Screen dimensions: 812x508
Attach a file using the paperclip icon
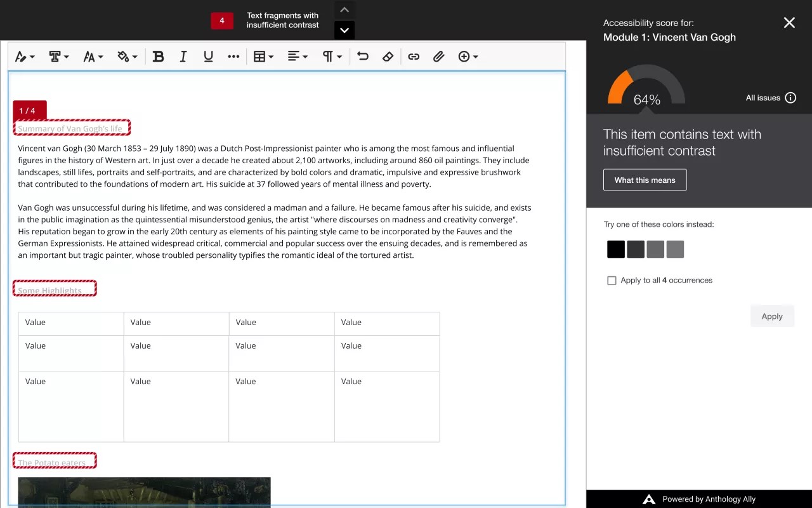pyautogui.click(x=439, y=57)
